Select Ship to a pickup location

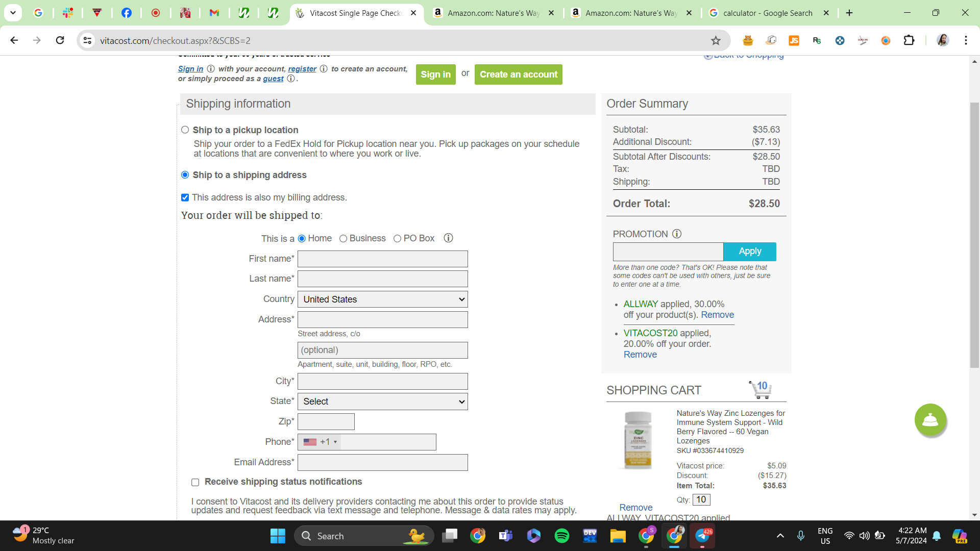click(x=185, y=130)
